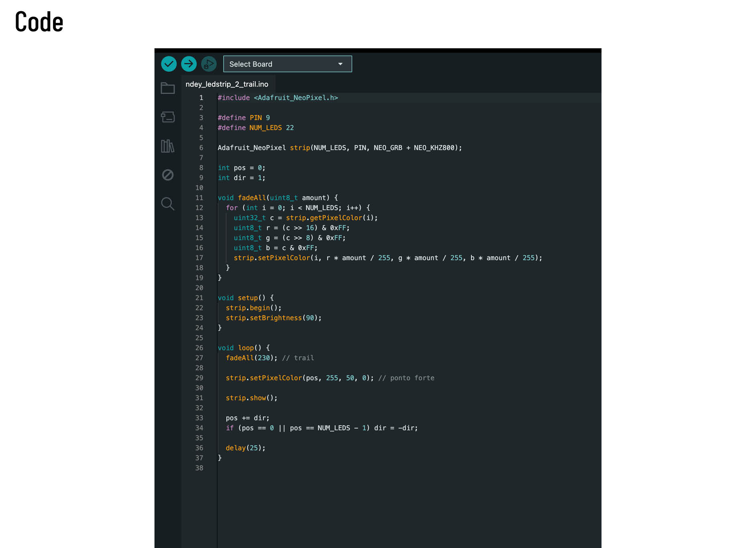Open the Debug panel in sidebar
The image size is (756, 548).
(x=168, y=175)
